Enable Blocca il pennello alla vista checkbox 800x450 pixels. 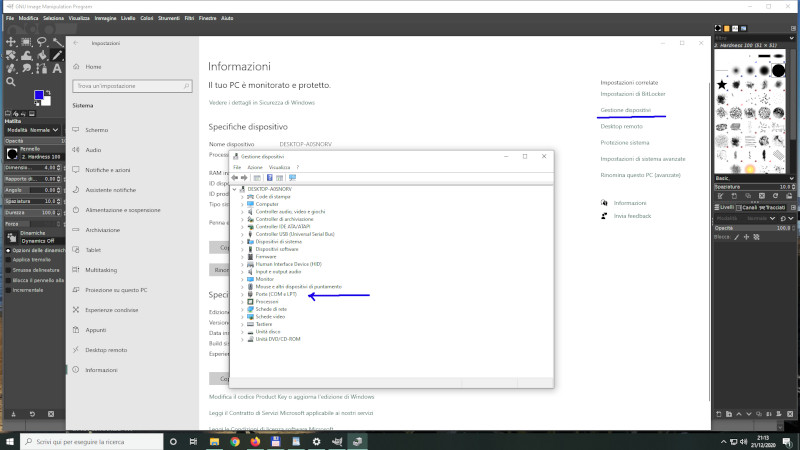tap(8, 280)
